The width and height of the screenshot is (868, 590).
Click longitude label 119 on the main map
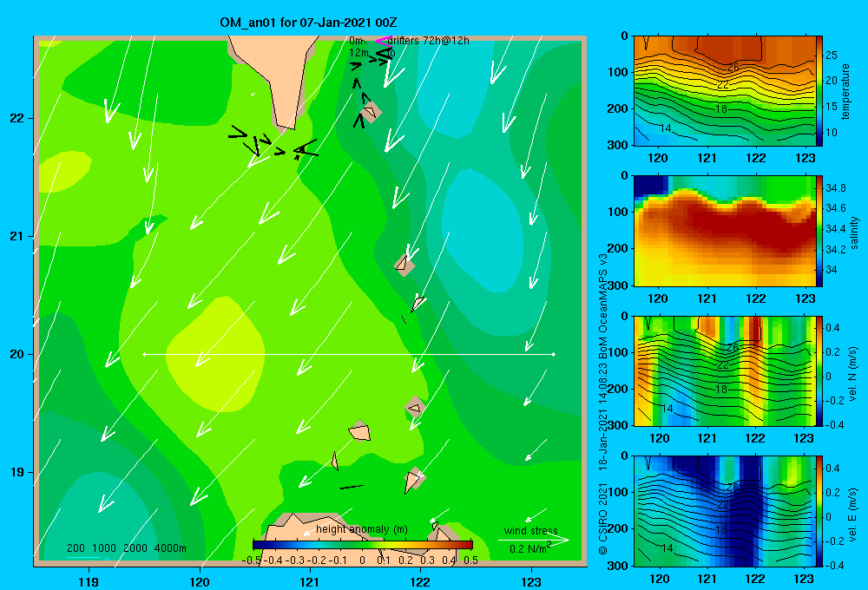89,581
